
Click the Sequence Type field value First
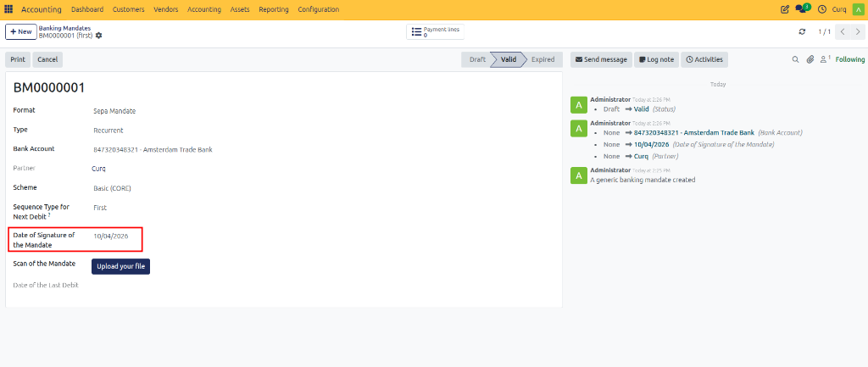click(100, 208)
